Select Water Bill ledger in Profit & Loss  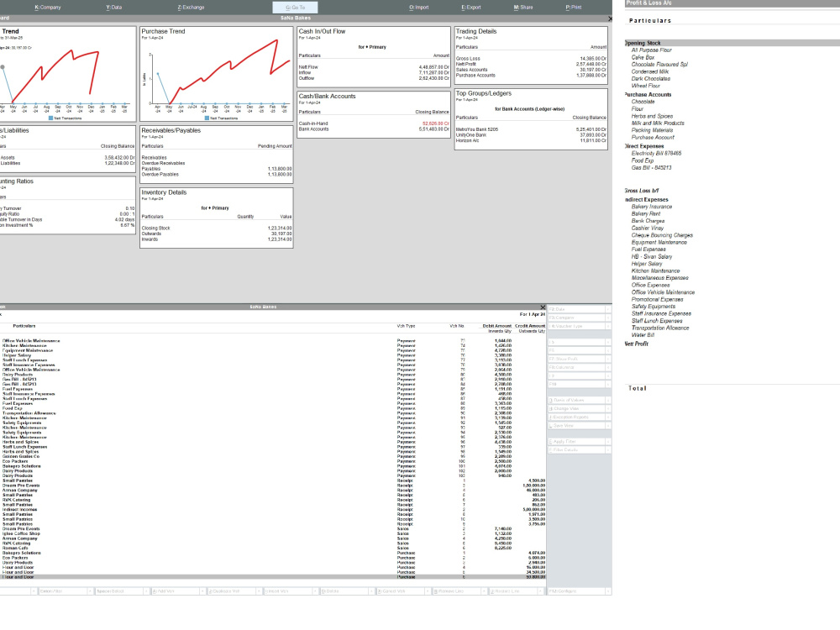click(643, 335)
